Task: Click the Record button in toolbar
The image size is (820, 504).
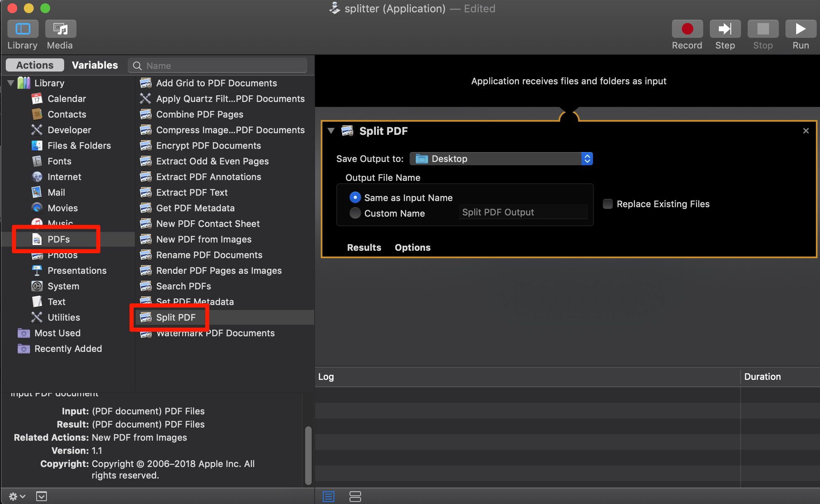Action: click(x=687, y=29)
